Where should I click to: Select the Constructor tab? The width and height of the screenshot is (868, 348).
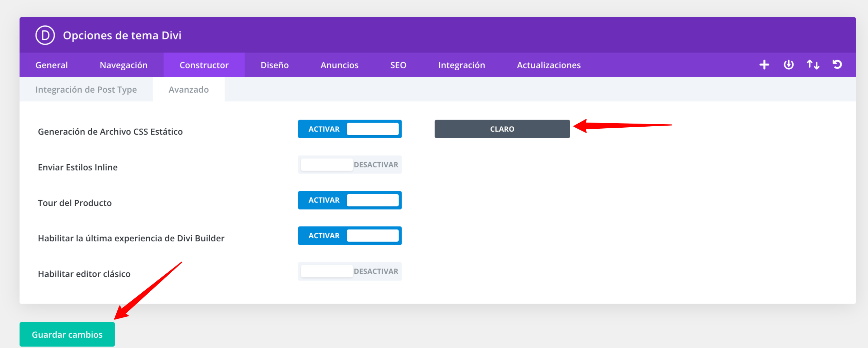coord(204,65)
